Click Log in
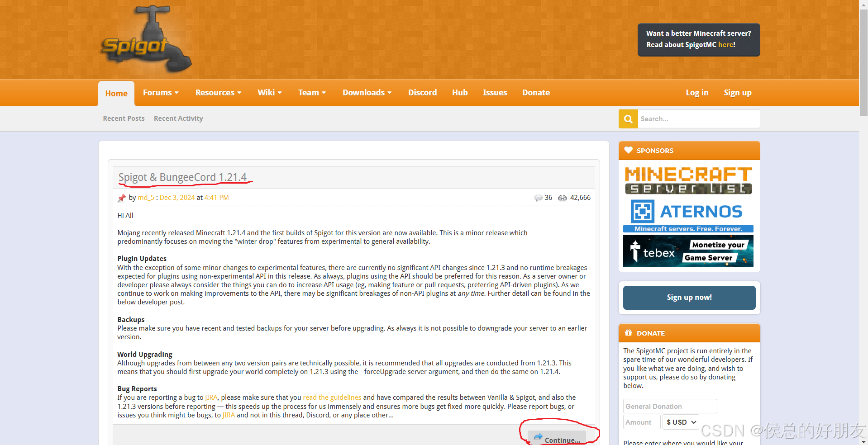Image resolution: width=868 pixels, height=445 pixels. coord(697,93)
